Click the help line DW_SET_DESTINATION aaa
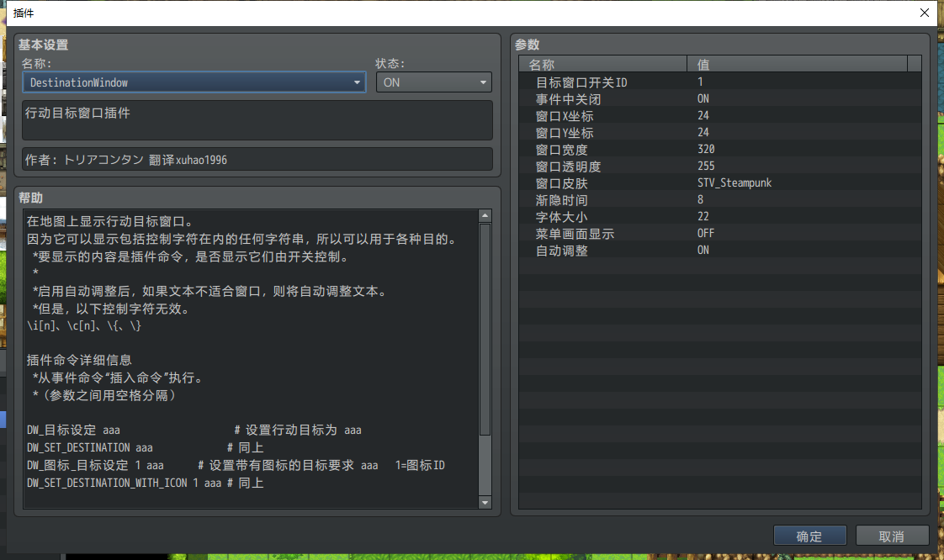The height and width of the screenshot is (560, 944). coord(90,447)
